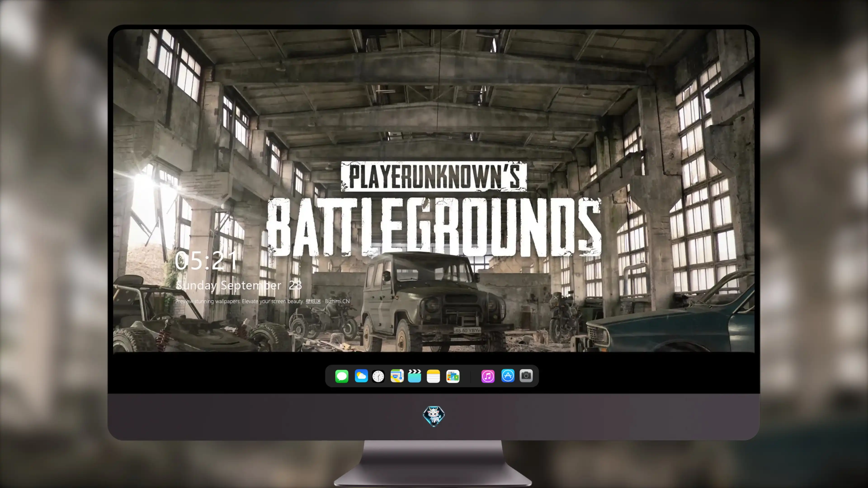
Task: Open the Newsstand app icon
Action: coord(453,376)
